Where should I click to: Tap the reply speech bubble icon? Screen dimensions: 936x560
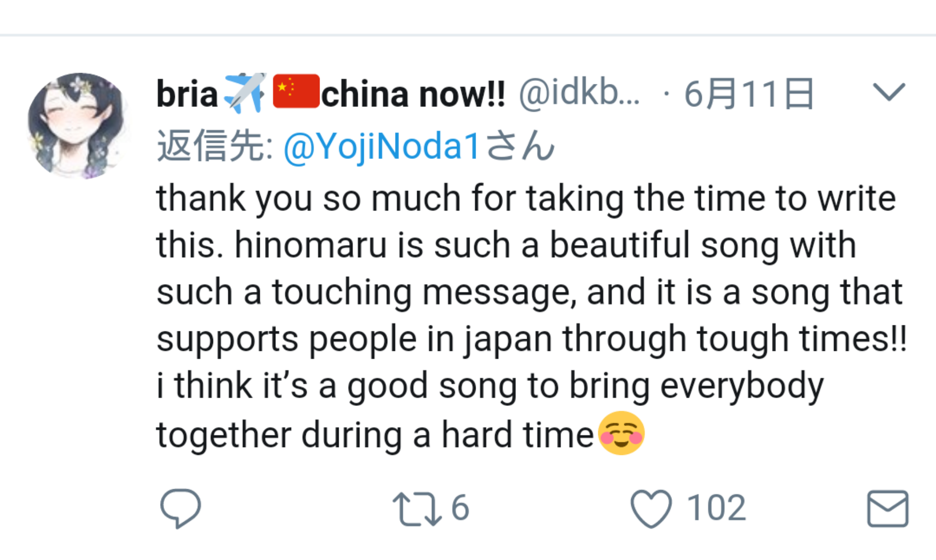[x=180, y=508]
